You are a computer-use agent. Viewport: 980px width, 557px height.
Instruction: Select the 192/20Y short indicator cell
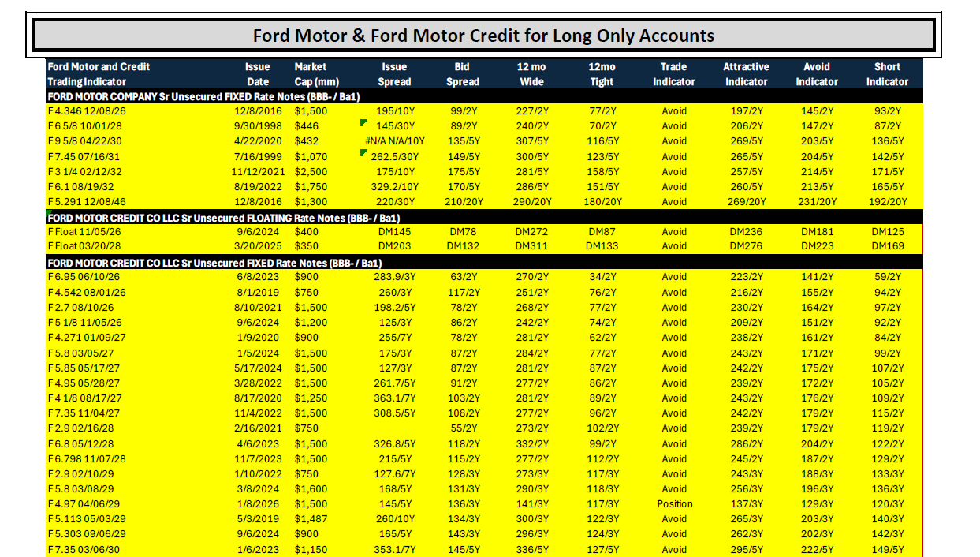click(x=887, y=201)
